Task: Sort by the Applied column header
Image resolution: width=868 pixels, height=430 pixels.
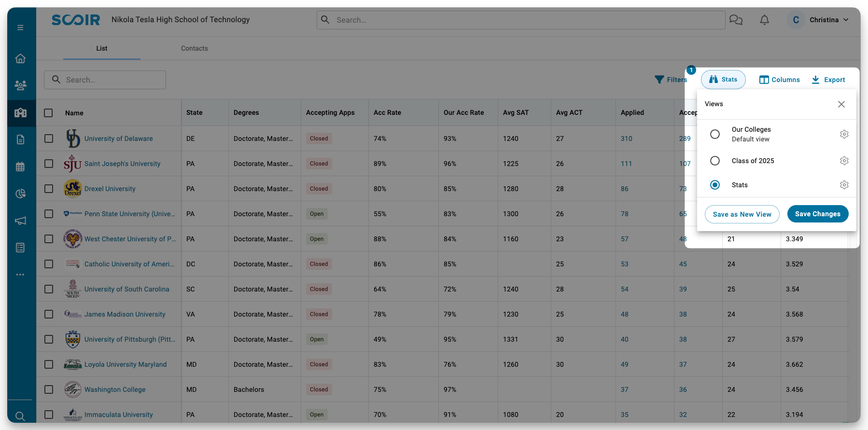Action: [x=632, y=112]
